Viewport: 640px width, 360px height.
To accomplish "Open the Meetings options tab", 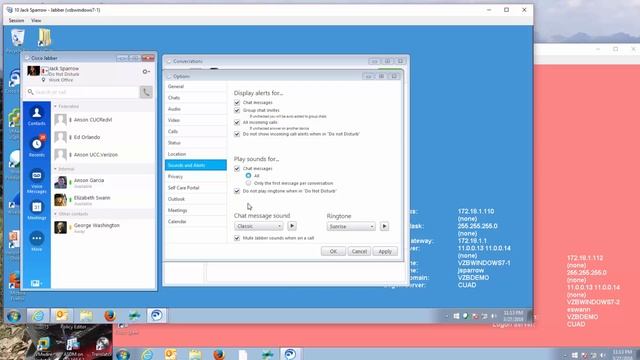I will [196, 210].
